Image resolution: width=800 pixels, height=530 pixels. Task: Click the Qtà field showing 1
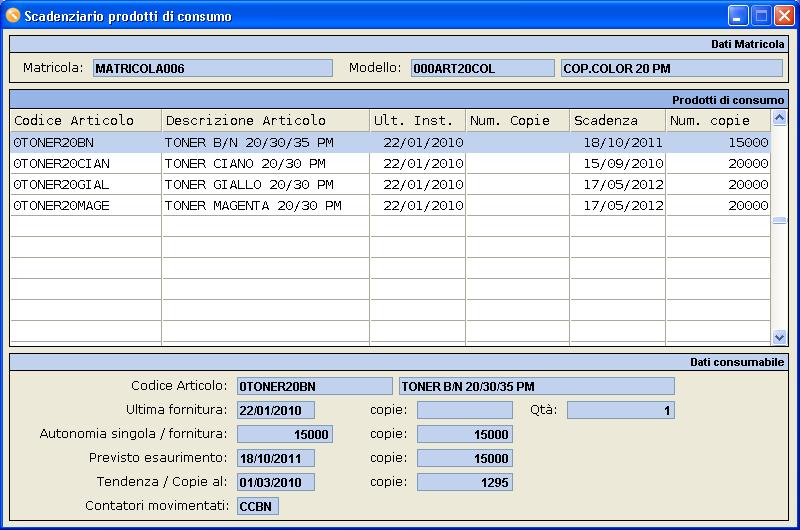tap(621, 410)
